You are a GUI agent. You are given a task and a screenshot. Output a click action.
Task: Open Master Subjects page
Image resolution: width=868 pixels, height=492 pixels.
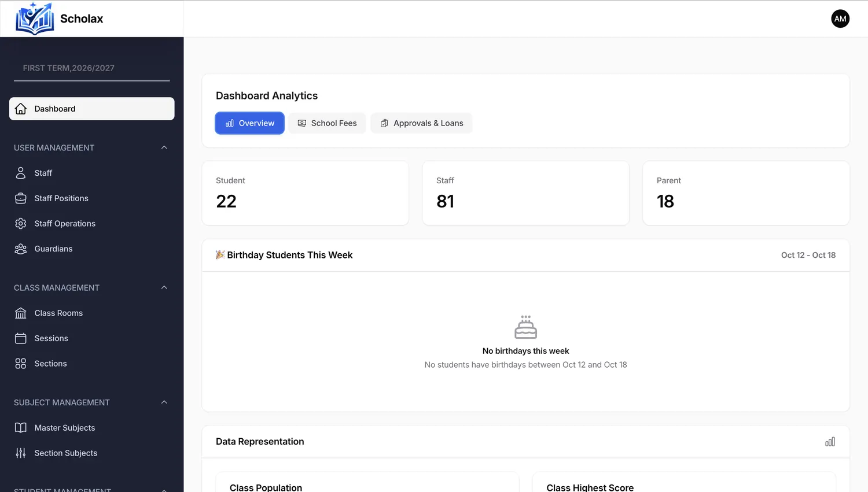(x=65, y=428)
